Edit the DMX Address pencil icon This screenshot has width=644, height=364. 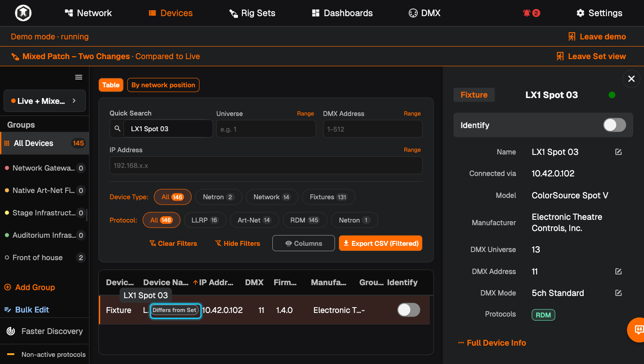tap(619, 271)
